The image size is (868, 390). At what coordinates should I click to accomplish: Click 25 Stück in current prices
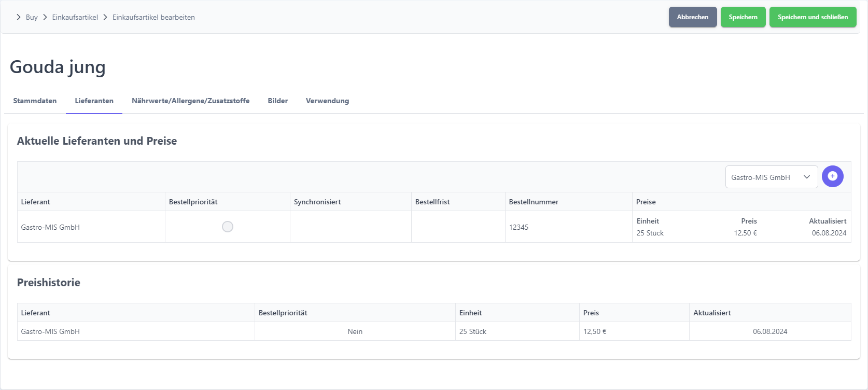click(650, 233)
